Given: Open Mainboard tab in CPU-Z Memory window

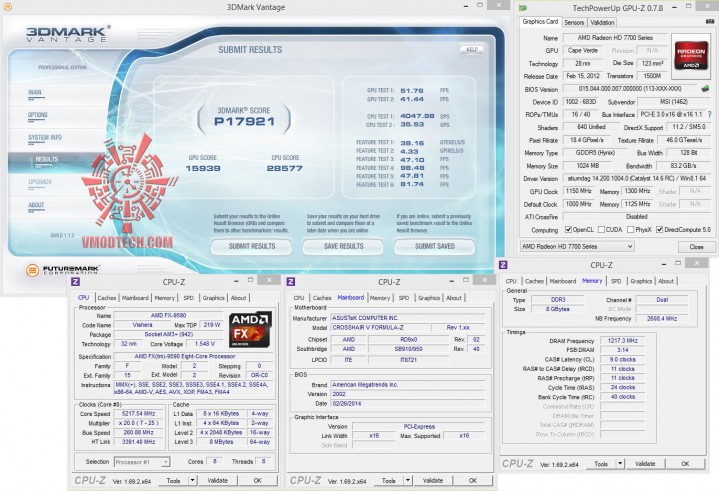Looking at the screenshot, I should coord(563,281).
